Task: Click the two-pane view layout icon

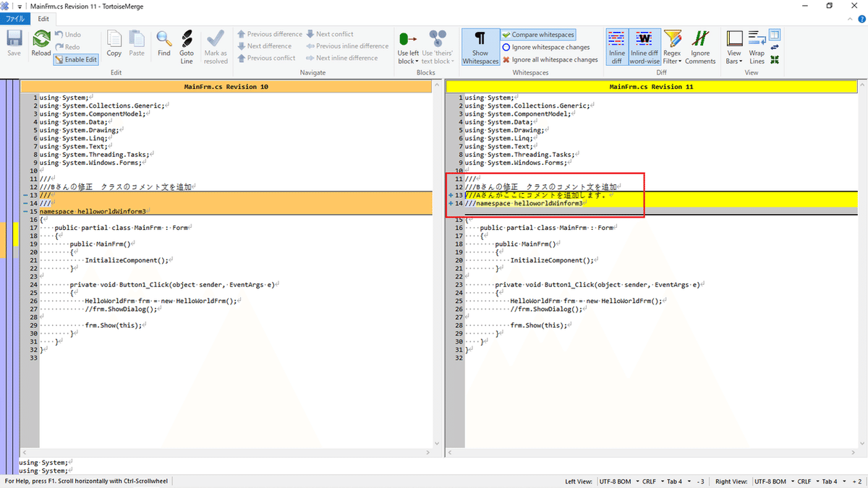Action: pyautogui.click(x=775, y=35)
